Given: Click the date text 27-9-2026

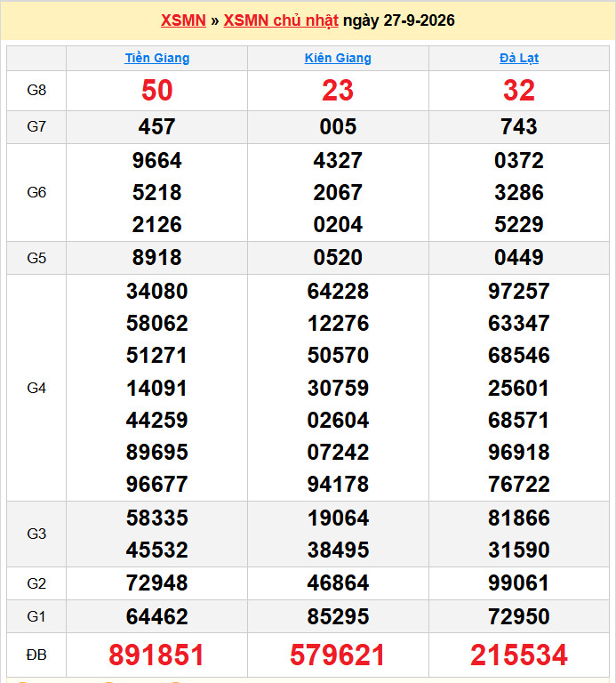Looking at the screenshot, I should (x=419, y=20).
